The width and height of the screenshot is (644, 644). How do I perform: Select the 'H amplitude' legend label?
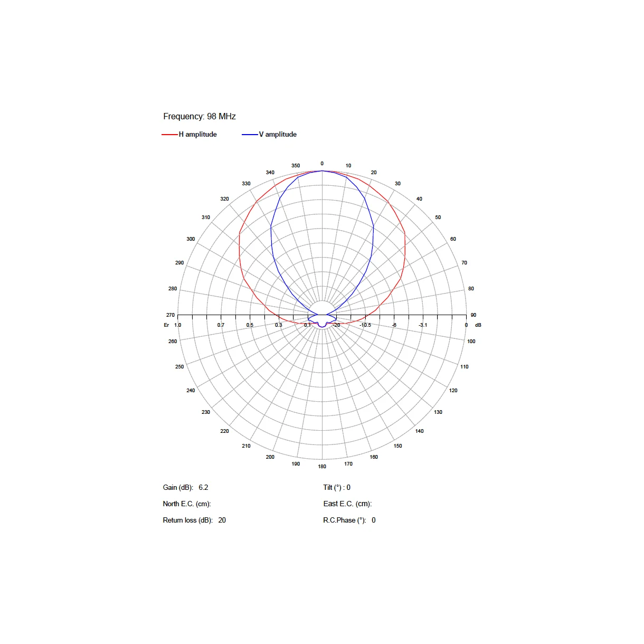(198, 135)
